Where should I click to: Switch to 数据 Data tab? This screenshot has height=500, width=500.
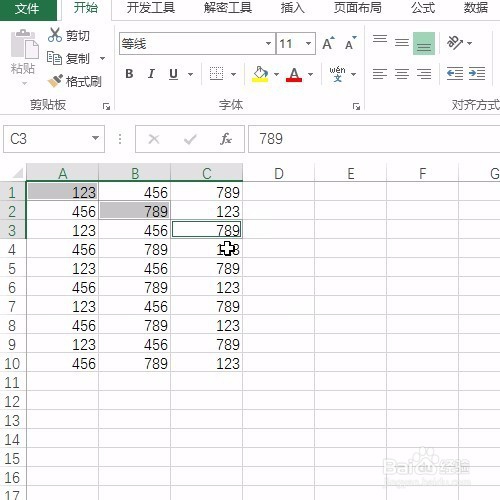pos(476,8)
